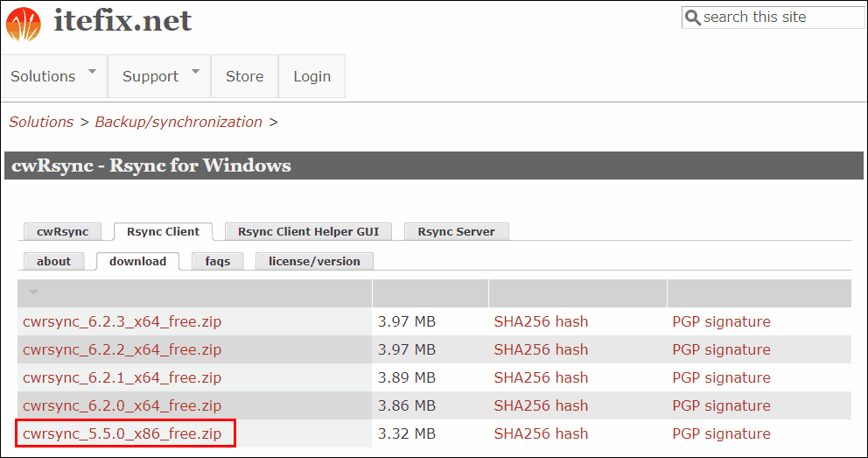Open the Login menu item
This screenshot has width=868, height=458.
click(x=312, y=76)
